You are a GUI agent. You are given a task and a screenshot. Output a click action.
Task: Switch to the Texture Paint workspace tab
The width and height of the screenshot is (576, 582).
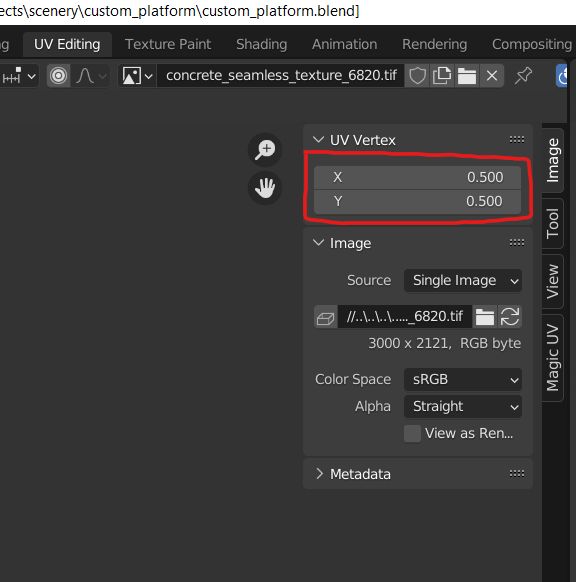point(168,44)
